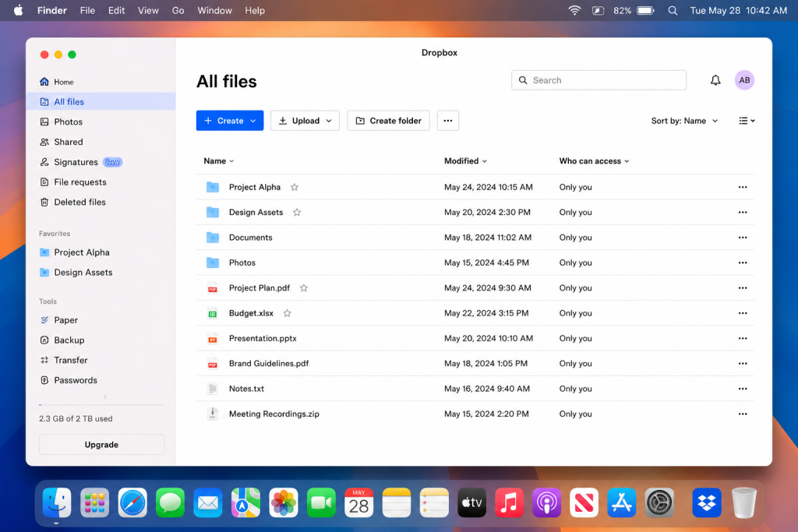The width and height of the screenshot is (798, 532).
Task: Open more options for Presentation.pptx
Action: 743,338
